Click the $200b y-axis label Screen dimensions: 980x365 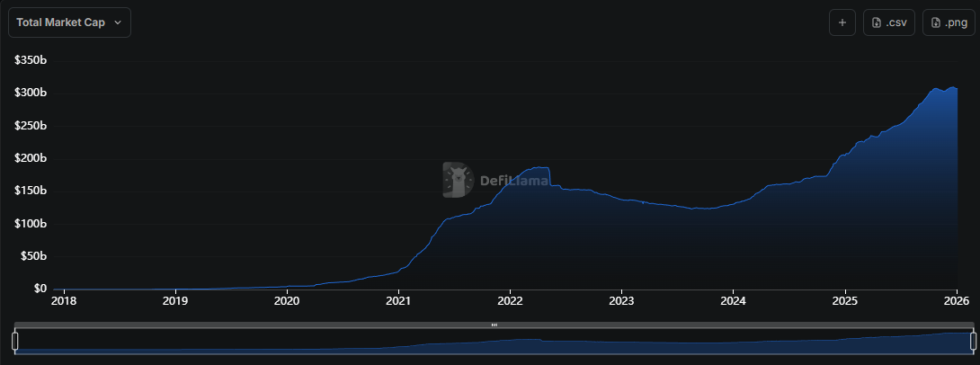click(31, 159)
